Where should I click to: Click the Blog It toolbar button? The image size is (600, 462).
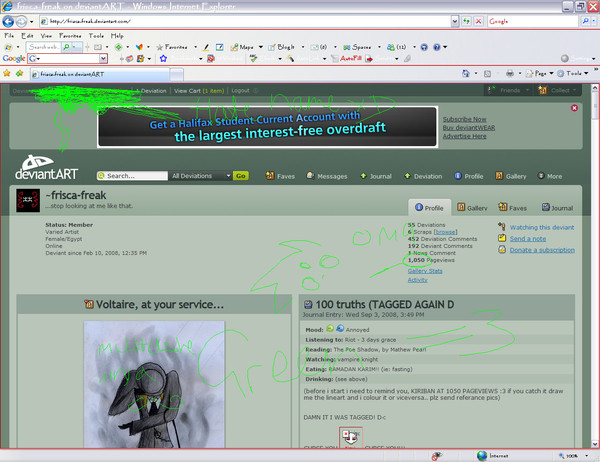click(x=282, y=47)
